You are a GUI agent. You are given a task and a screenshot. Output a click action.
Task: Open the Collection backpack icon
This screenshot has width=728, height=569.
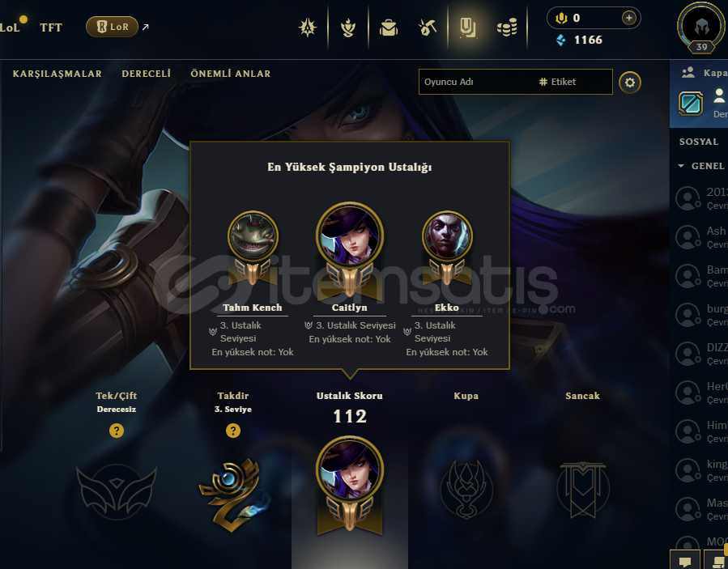pos(389,28)
